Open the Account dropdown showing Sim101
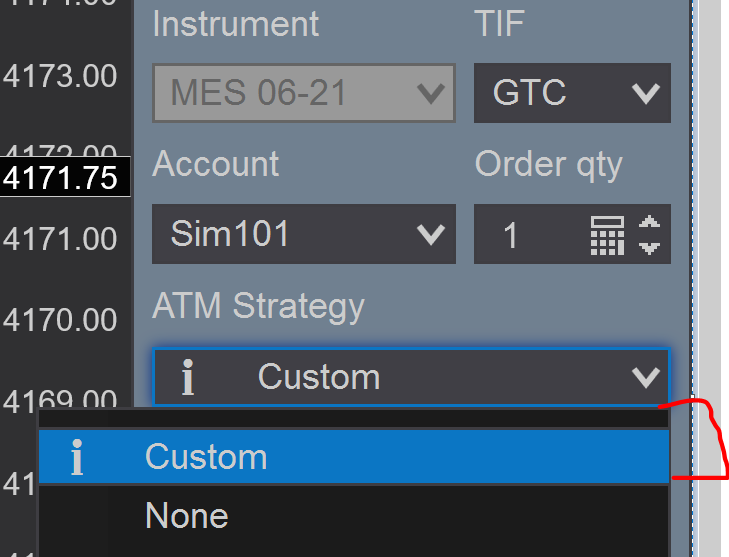This screenshot has width=729, height=557. coord(303,234)
